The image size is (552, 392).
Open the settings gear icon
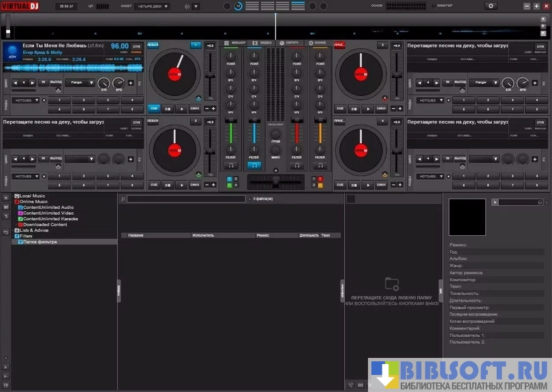(x=491, y=6)
